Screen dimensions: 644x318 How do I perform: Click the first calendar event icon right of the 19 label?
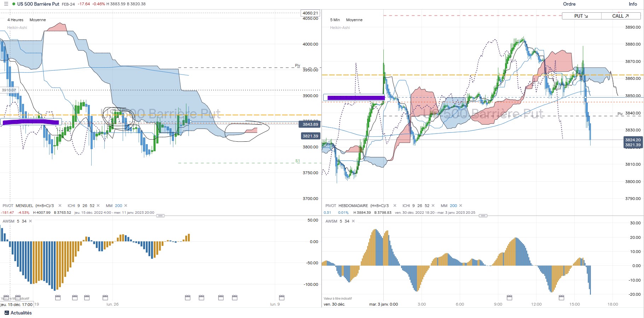[58, 298]
